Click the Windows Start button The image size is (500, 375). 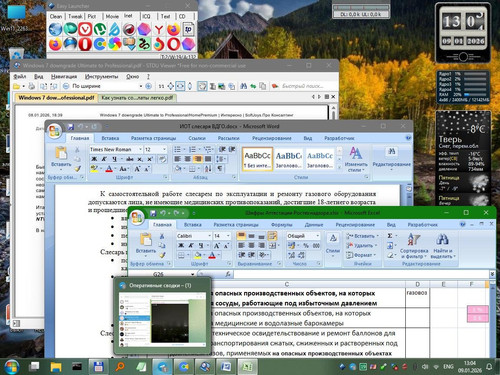point(11,367)
